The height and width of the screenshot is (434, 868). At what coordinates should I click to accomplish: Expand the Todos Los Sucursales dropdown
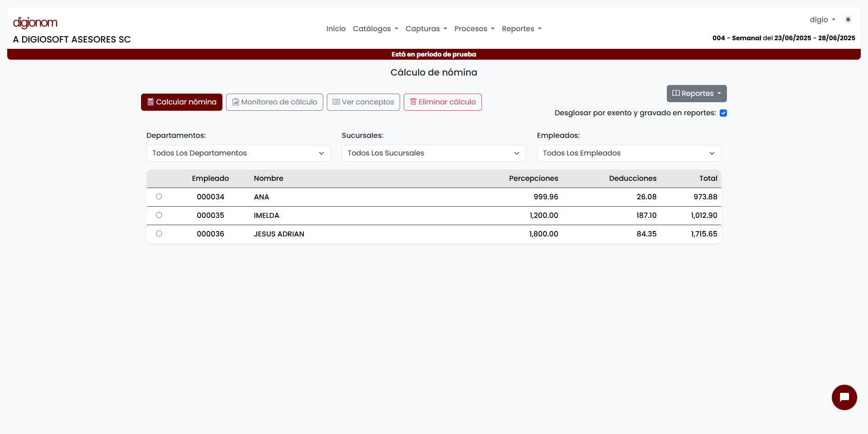coord(434,153)
